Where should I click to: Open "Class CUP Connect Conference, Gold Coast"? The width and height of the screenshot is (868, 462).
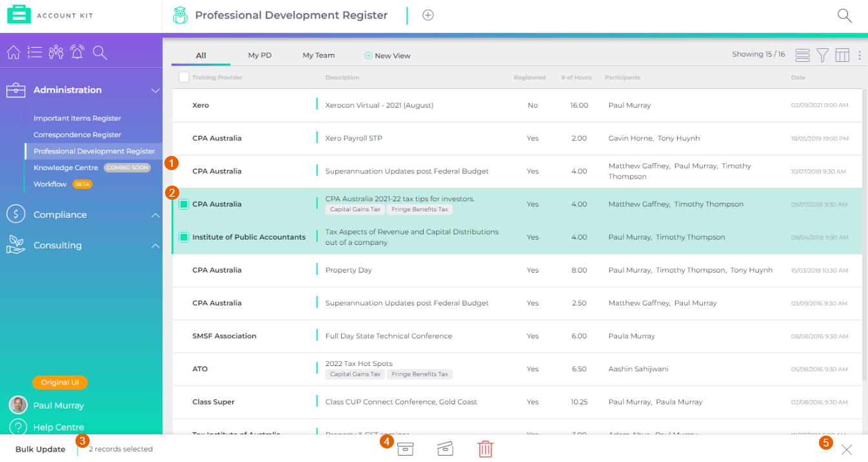pyautogui.click(x=401, y=401)
